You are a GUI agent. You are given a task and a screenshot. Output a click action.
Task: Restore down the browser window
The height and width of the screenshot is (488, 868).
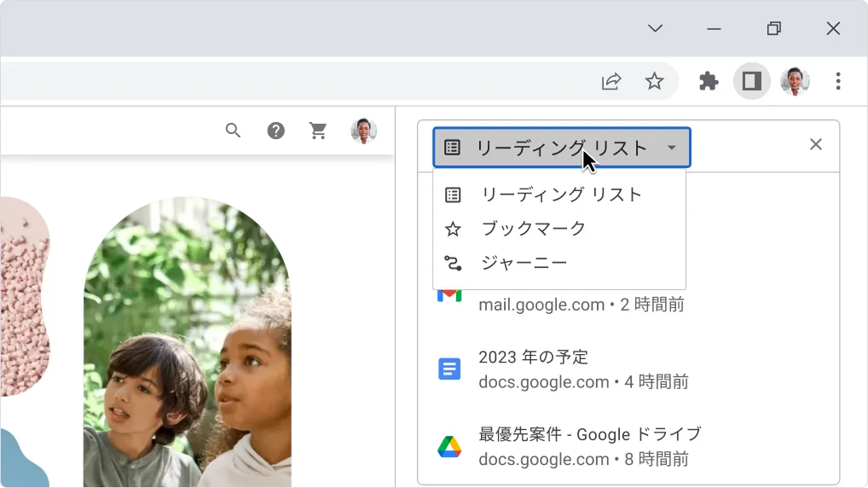[774, 28]
